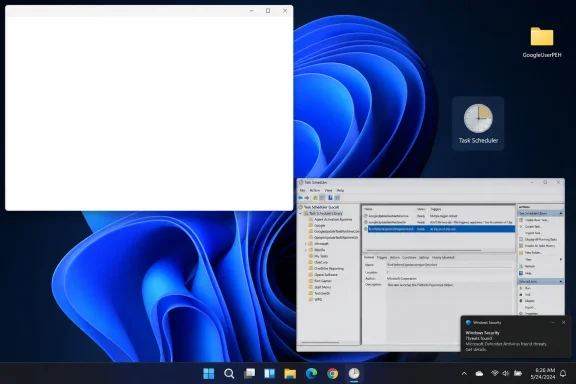Screen dimensions: 576x384
Task: Dismiss the Windows Security notification
Action: (564, 322)
